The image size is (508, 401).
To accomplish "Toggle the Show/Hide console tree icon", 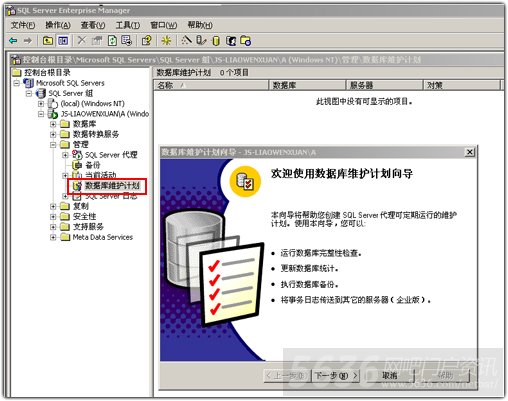I will 63,41.
